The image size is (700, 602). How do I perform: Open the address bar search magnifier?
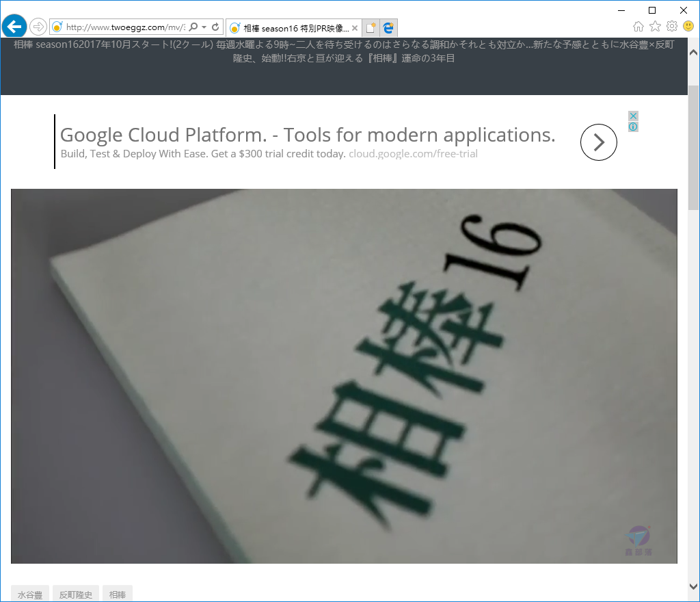(193, 27)
